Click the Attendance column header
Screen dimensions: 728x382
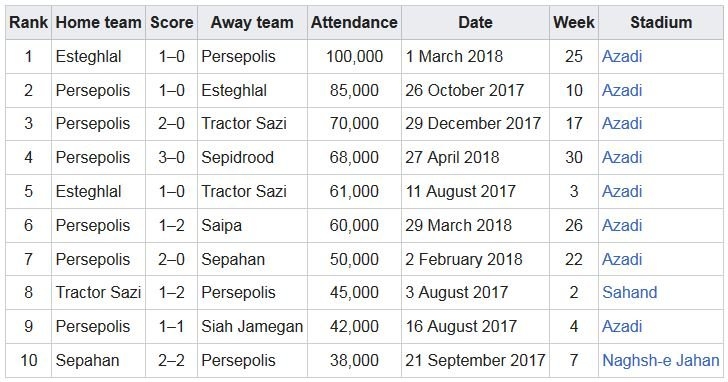(354, 22)
